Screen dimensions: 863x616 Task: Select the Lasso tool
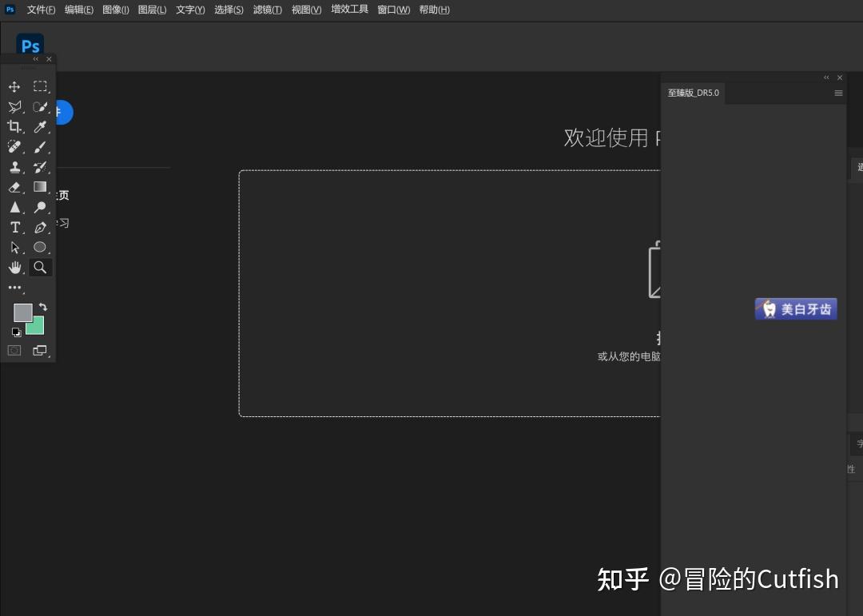point(14,106)
